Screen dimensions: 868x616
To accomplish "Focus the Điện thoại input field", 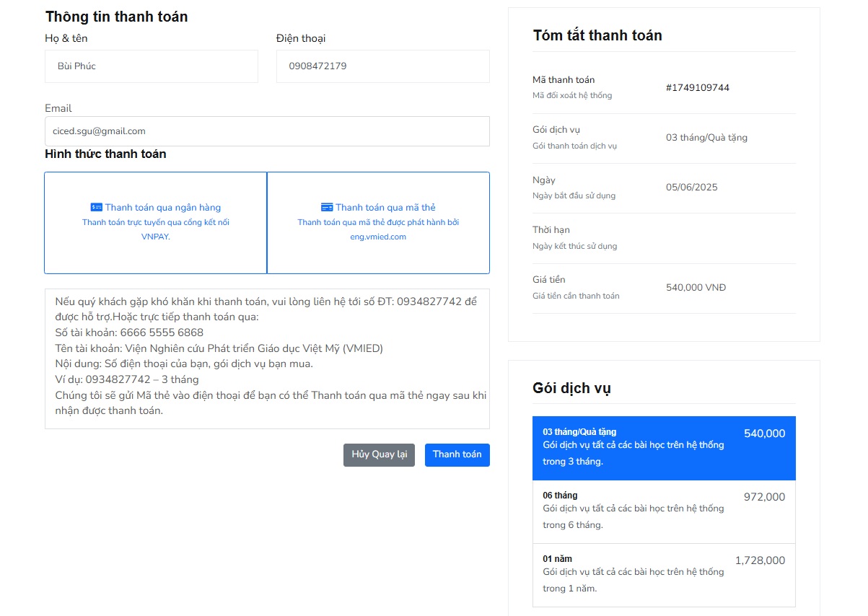I will [382, 66].
